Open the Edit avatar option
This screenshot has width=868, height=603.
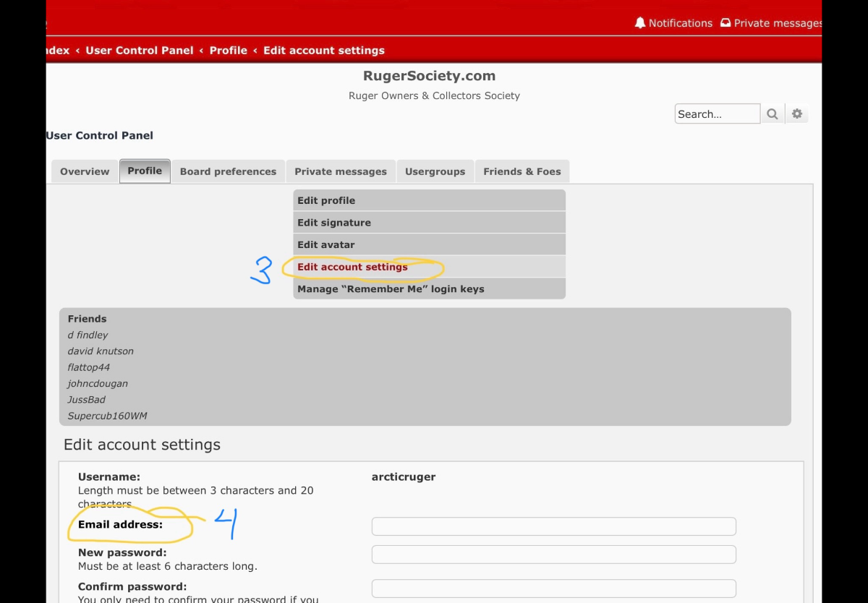pos(326,244)
